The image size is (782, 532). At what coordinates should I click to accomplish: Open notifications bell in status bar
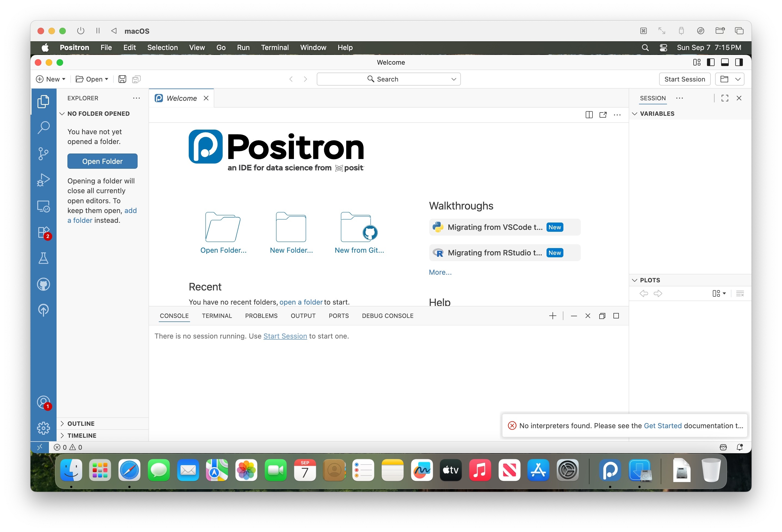click(x=740, y=447)
